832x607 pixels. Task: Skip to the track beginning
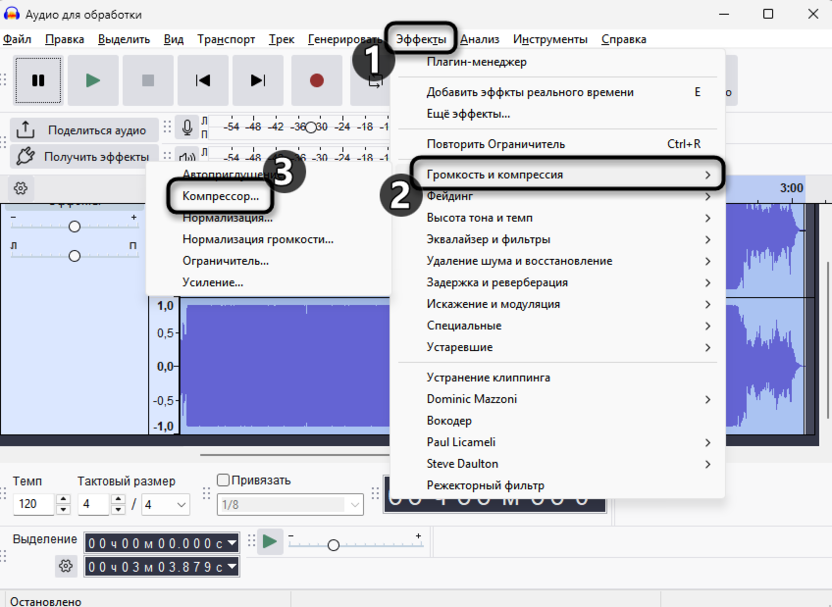(x=202, y=80)
